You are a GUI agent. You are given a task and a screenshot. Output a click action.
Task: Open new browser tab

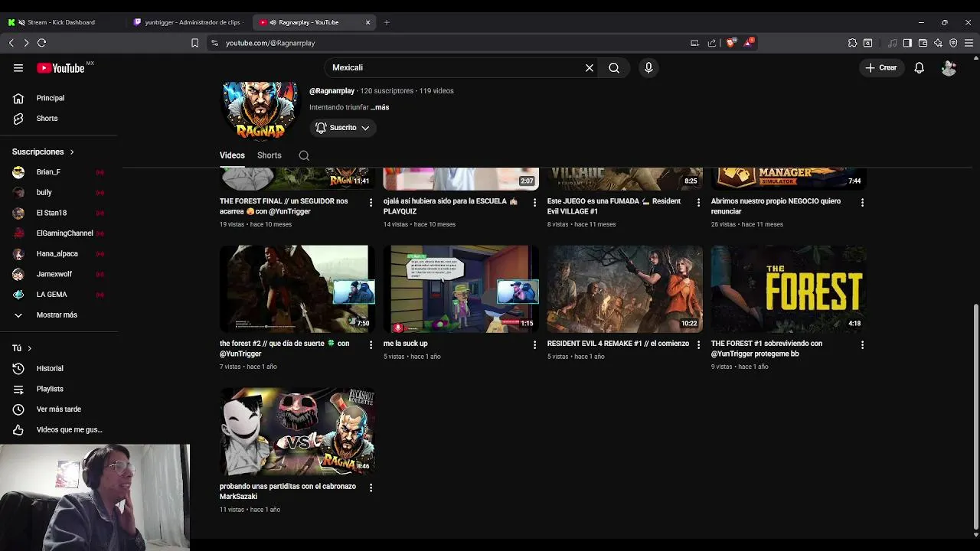[387, 22]
